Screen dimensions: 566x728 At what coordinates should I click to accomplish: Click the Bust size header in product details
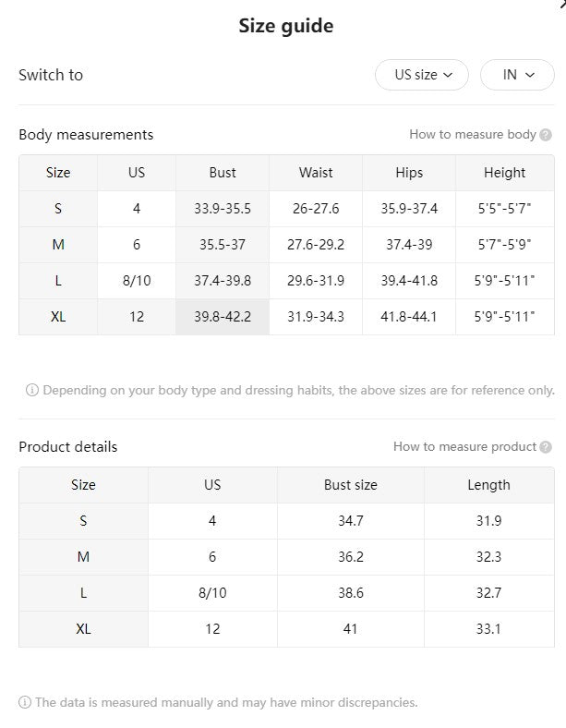point(350,485)
